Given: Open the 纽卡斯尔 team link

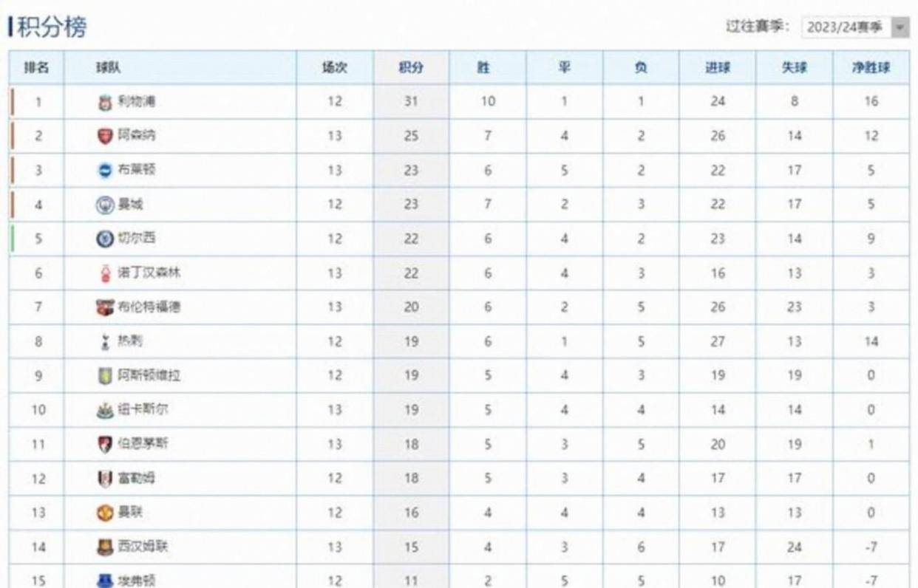Looking at the screenshot, I should (137, 409).
